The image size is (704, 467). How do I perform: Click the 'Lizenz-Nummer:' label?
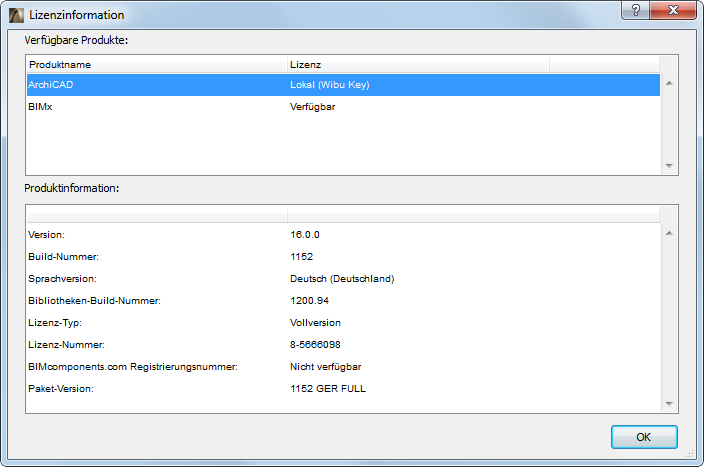pos(66,345)
